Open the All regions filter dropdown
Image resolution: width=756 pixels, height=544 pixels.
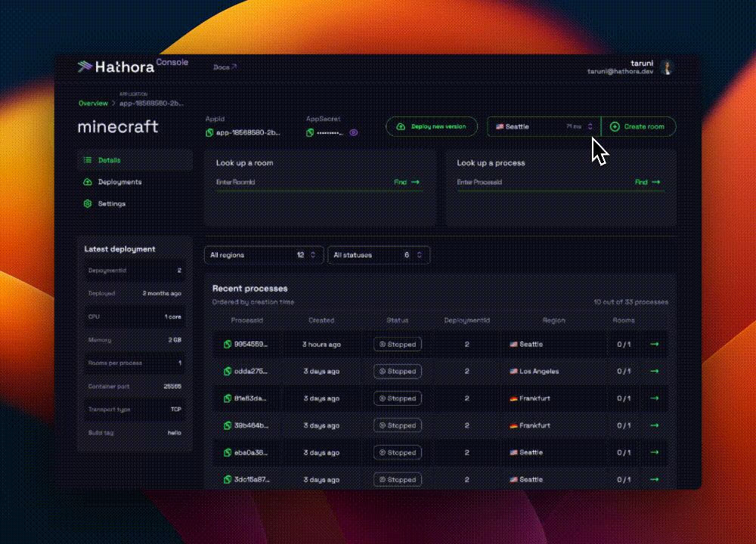264,255
